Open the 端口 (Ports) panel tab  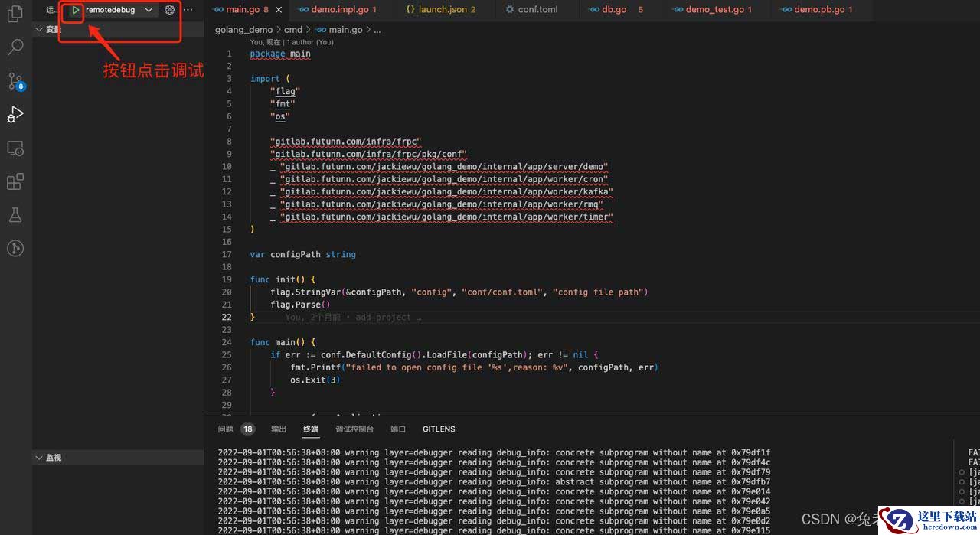pyautogui.click(x=398, y=429)
